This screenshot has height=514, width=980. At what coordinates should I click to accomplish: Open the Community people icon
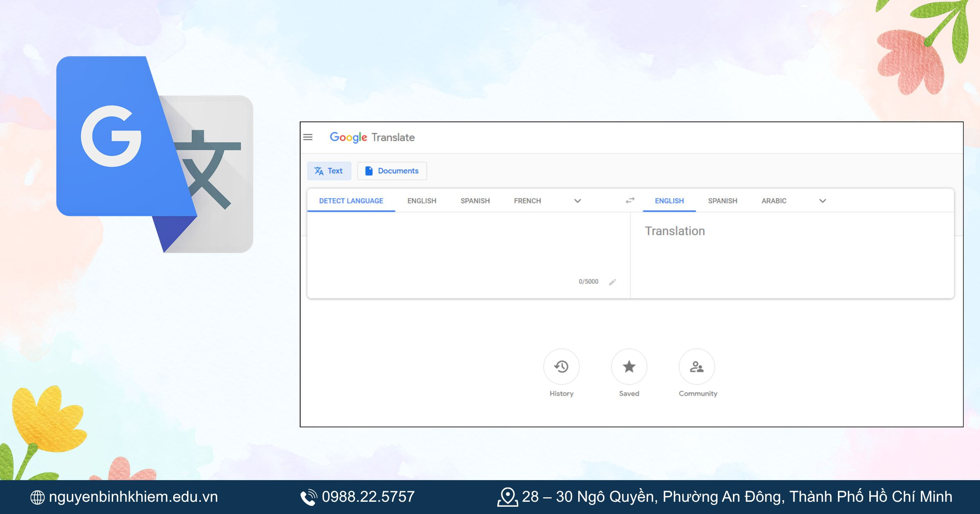(697, 366)
